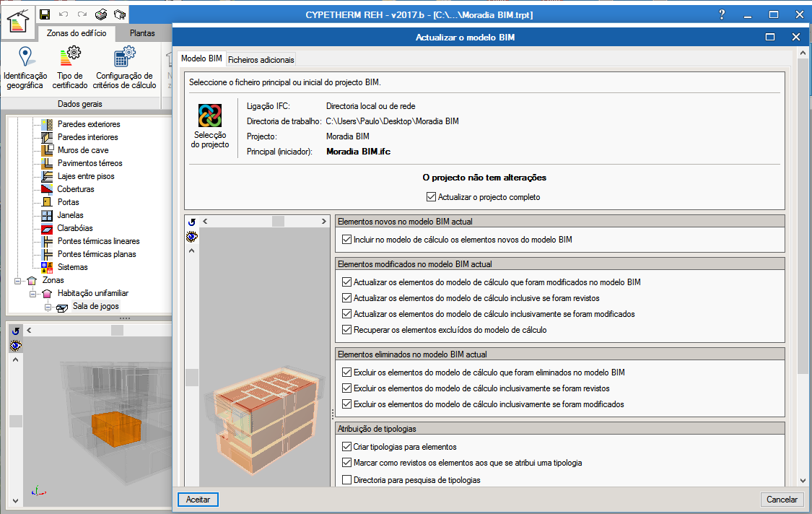
Task: Click up arrow of dialog preview vertical slider
Action: coord(191,251)
